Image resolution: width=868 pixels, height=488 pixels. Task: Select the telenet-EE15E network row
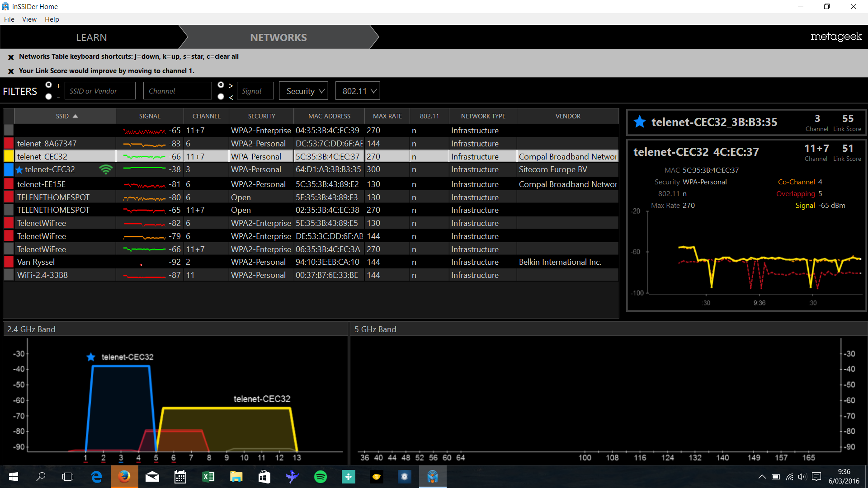pyautogui.click(x=311, y=184)
